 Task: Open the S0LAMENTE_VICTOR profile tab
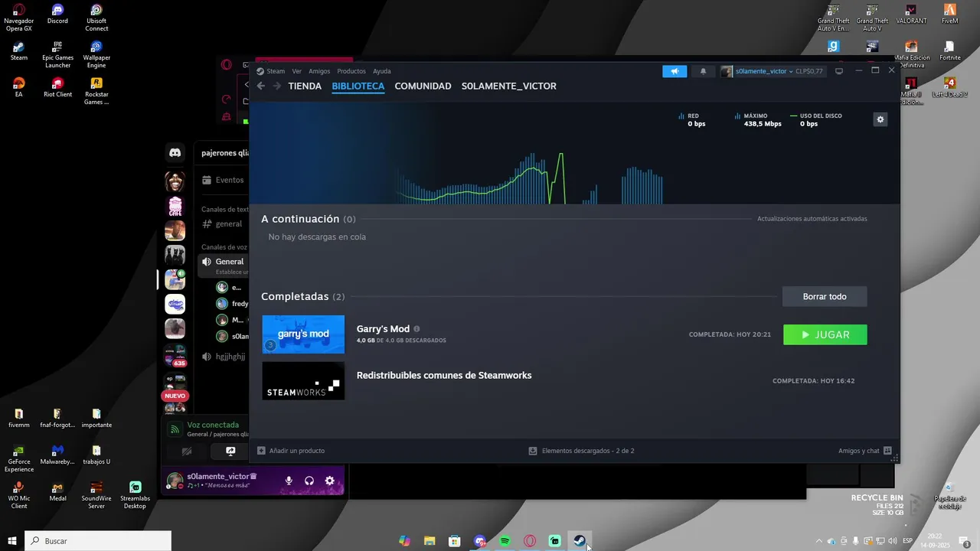[509, 86]
